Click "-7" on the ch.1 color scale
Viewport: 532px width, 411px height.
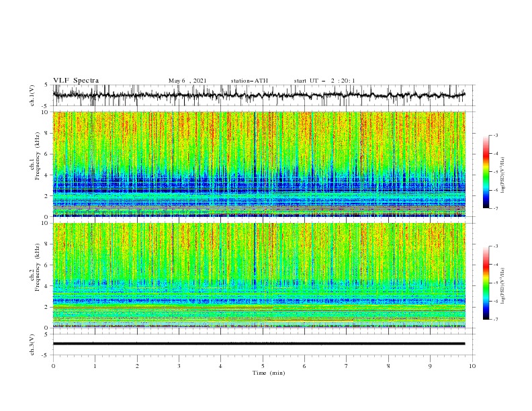(496, 208)
